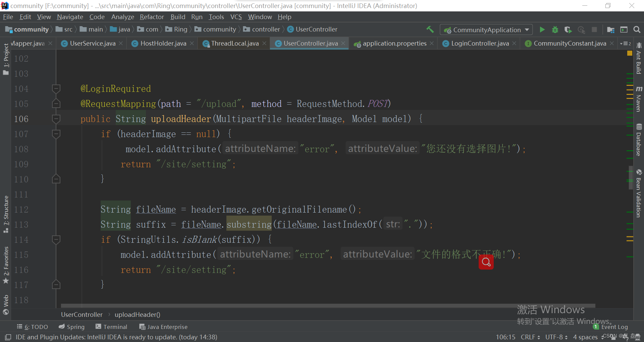
Task: Collapse uploadHeader method fold marker at line 106
Action: (56, 119)
